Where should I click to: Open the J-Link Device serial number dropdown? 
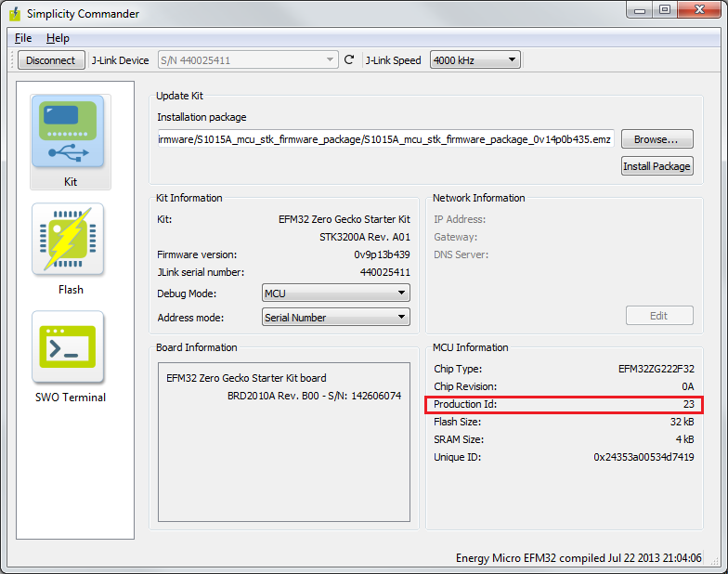pyautogui.click(x=248, y=60)
